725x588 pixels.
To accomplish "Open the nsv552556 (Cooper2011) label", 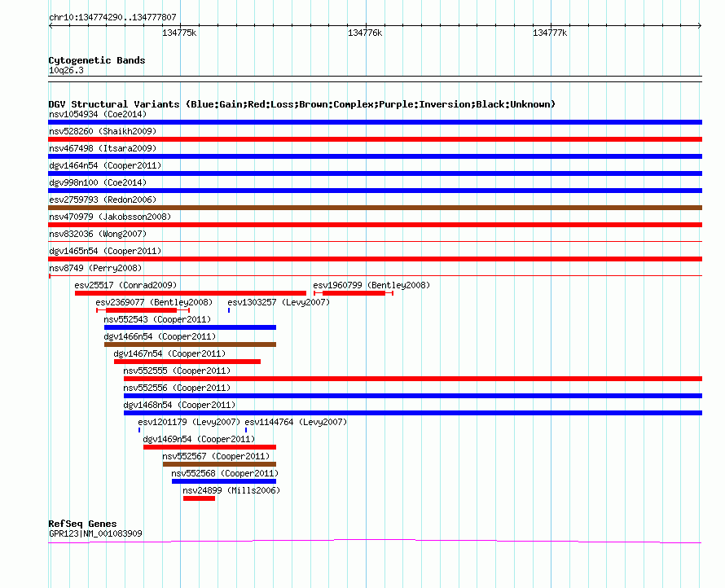I will [x=177, y=388].
